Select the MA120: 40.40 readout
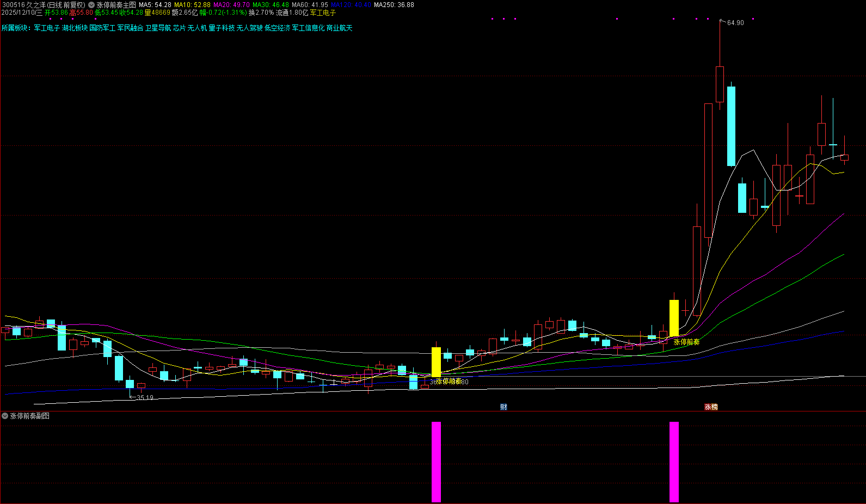The image size is (866, 504). coord(351,5)
